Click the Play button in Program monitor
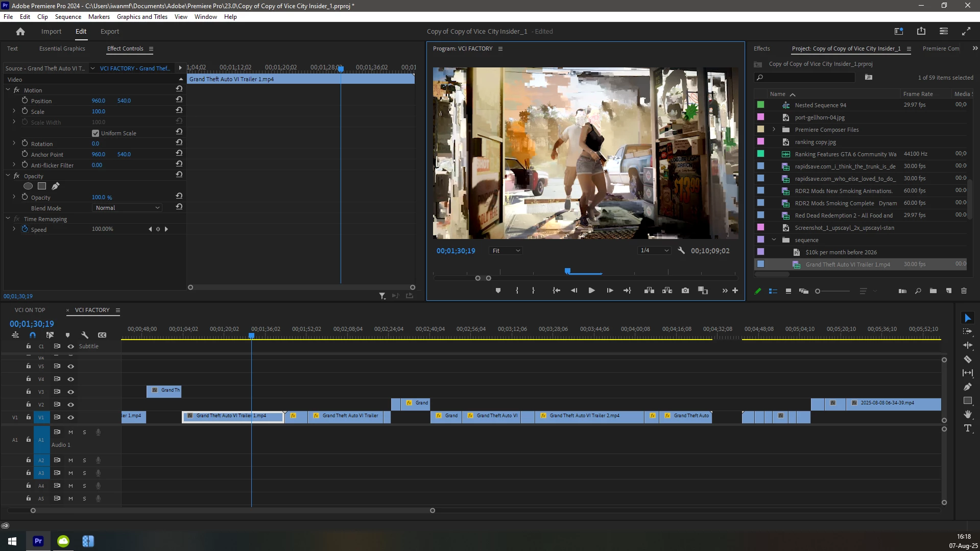Image resolution: width=980 pixels, height=551 pixels. (x=591, y=291)
